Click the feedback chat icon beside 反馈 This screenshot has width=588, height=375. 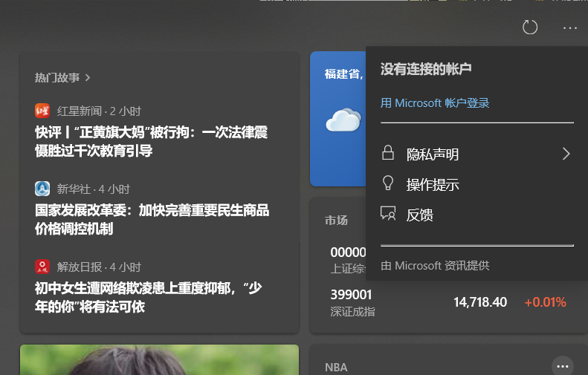(x=388, y=215)
